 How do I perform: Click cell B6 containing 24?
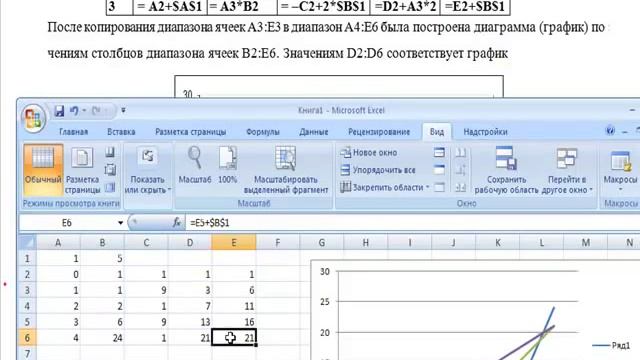pos(102,338)
